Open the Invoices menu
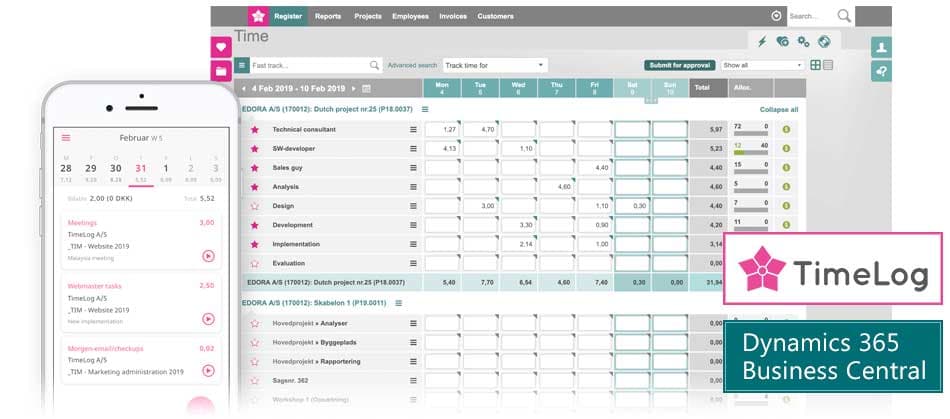Screen dimensions: 950x419 tap(453, 16)
